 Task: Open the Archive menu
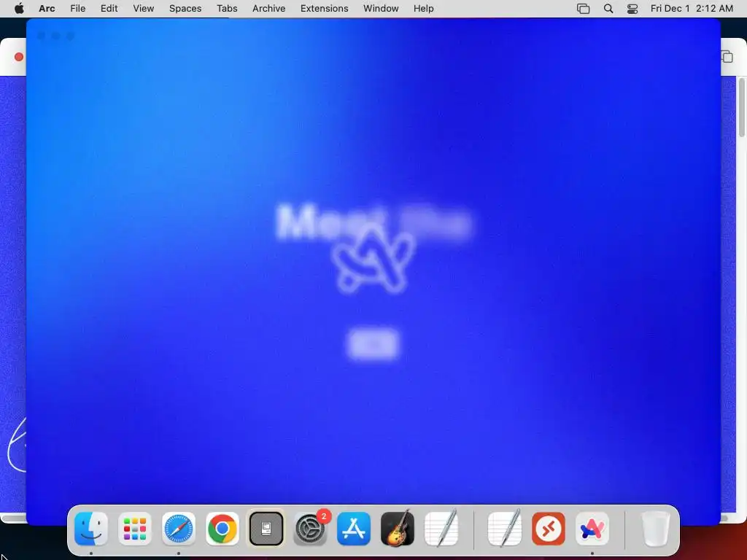click(x=268, y=8)
